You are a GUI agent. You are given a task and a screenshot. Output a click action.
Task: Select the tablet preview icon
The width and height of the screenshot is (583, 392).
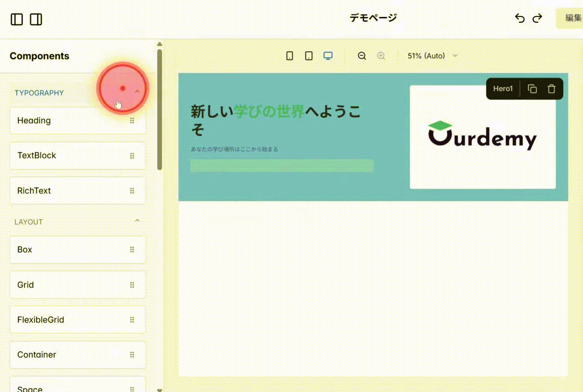(x=309, y=55)
